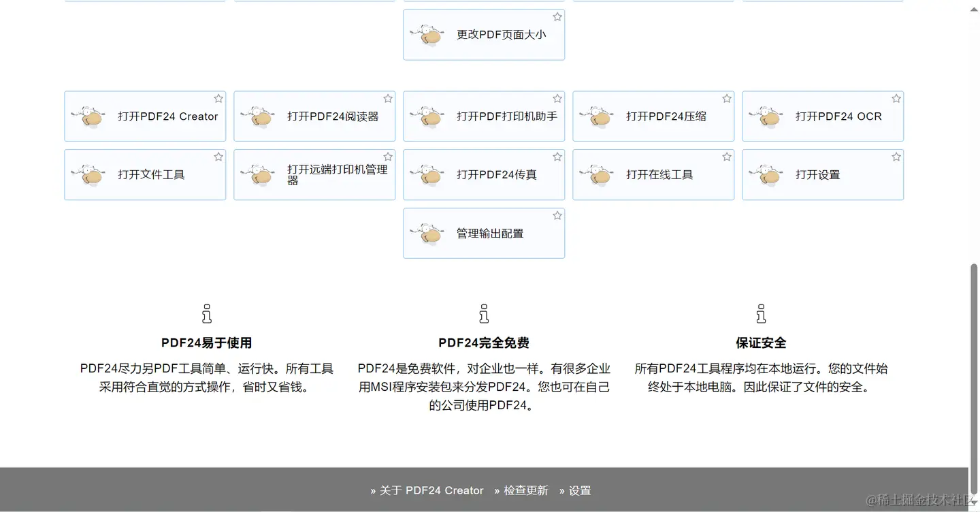Click sheep icon of 打开PDF24压缩
The image size is (980, 512).
(598, 116)
